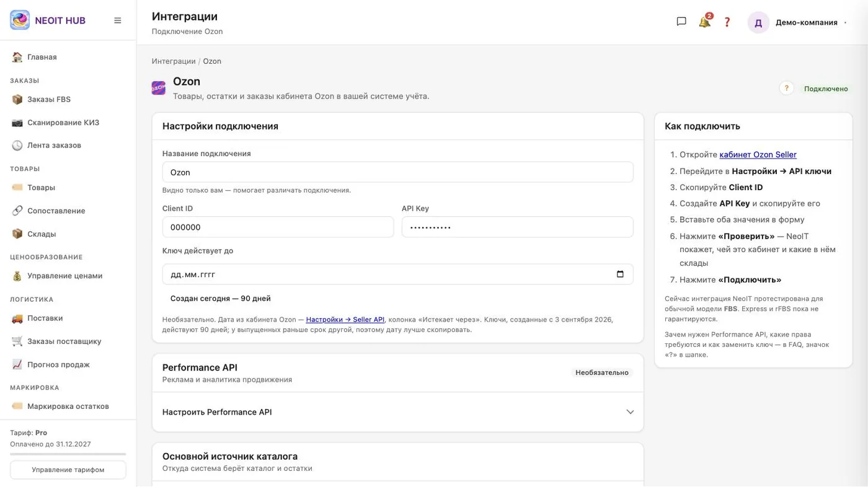
Task: Open Настройки → Seller API link
Action: tap(345, 320)
